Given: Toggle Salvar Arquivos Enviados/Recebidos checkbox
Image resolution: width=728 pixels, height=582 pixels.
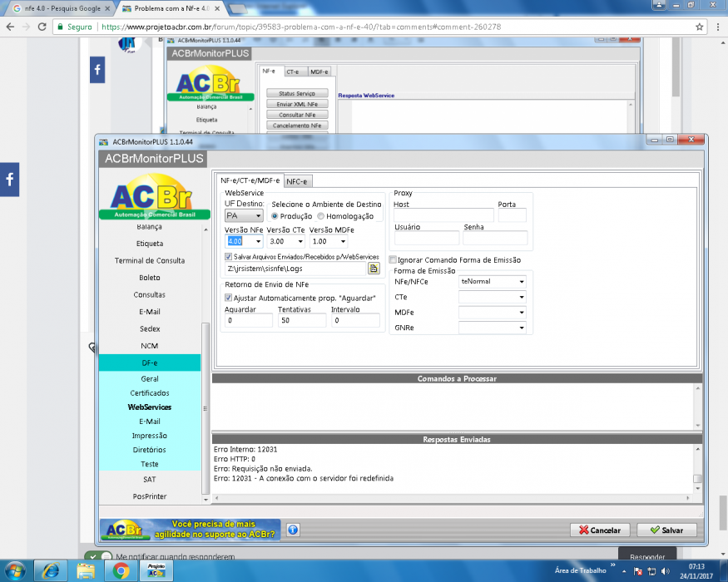Looking at the screenshot, I should tap(229, 256).
